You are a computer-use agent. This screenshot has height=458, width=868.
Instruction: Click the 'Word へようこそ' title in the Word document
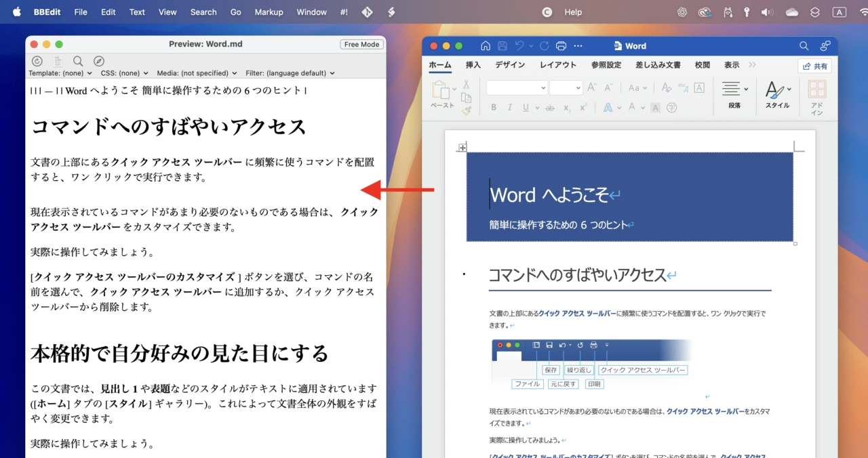pos(549,194)
